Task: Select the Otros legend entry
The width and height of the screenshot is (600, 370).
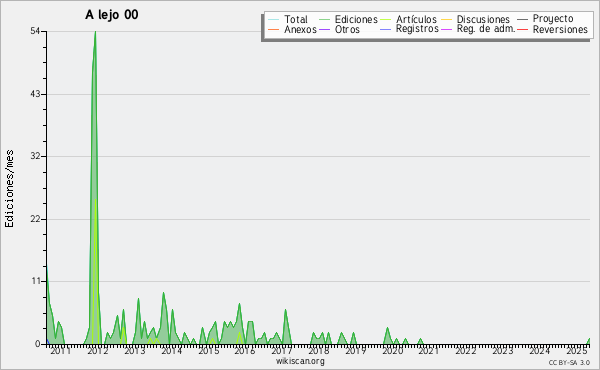Action: 339,29
